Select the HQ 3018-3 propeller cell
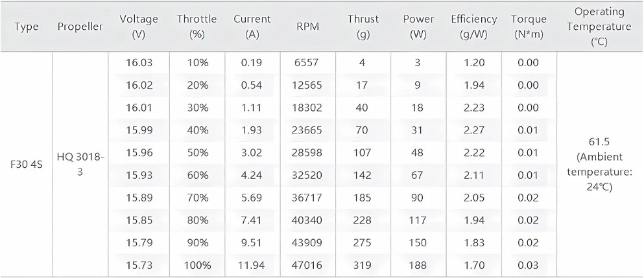Screen dimensions: 644x278 [80, 163]
